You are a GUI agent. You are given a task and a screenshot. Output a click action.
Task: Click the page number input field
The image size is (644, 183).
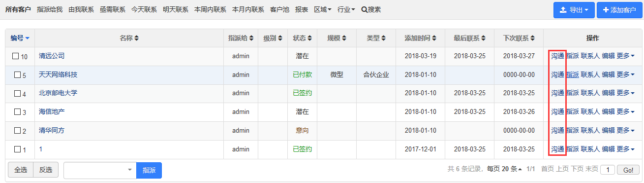tap(608, 170)
